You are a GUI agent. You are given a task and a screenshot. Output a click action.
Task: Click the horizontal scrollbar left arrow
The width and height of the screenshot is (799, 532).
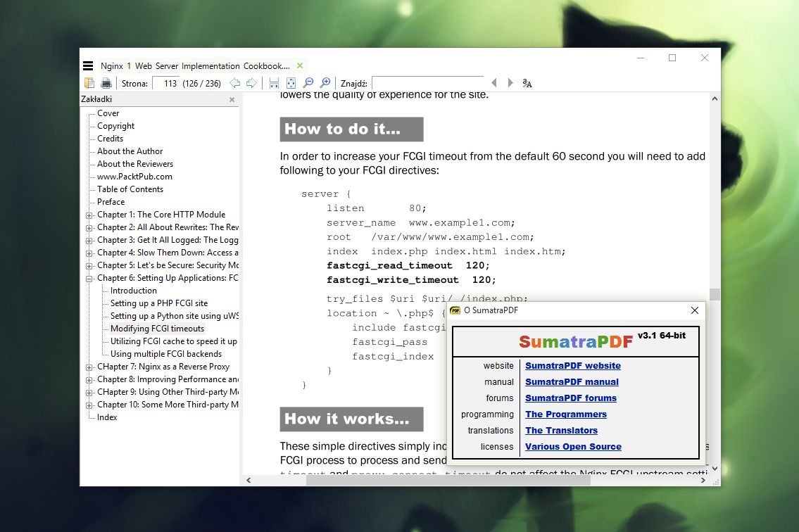[248, 480]
